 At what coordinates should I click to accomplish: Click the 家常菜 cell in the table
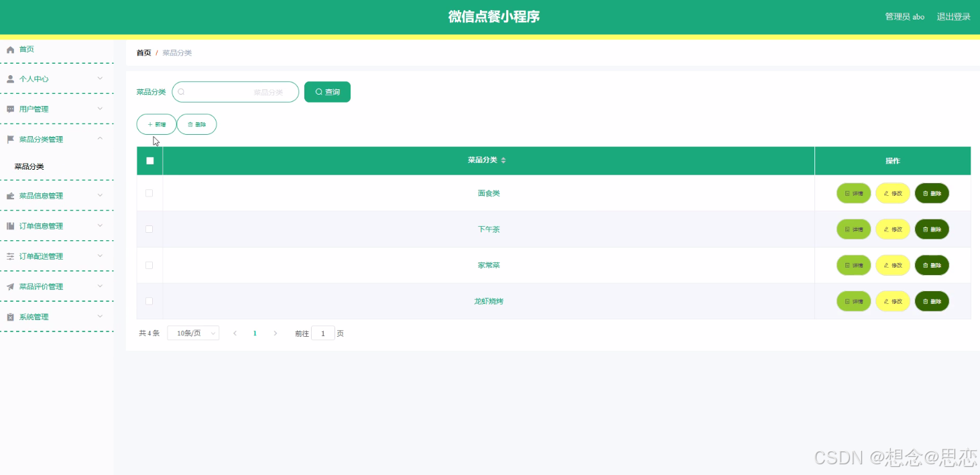[x=489, y=265]
